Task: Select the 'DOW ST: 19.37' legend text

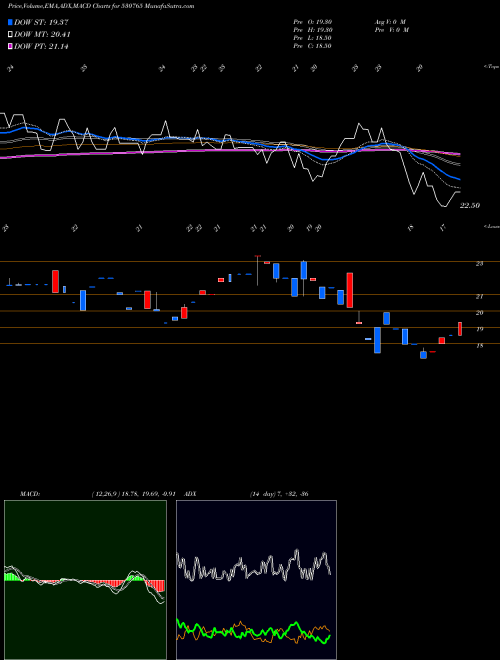Action: 41,22
